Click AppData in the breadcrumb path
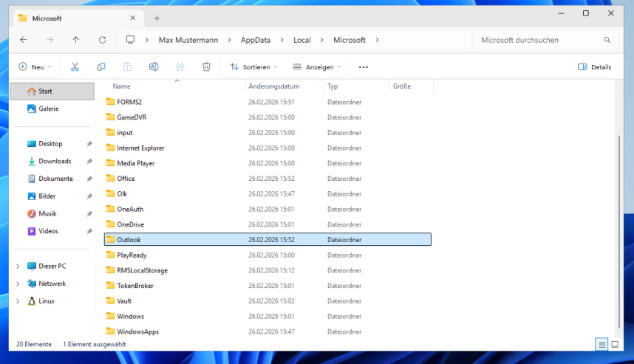Image resolution: width=634 pixels, height=364 pixels. (x=253, y=40)
